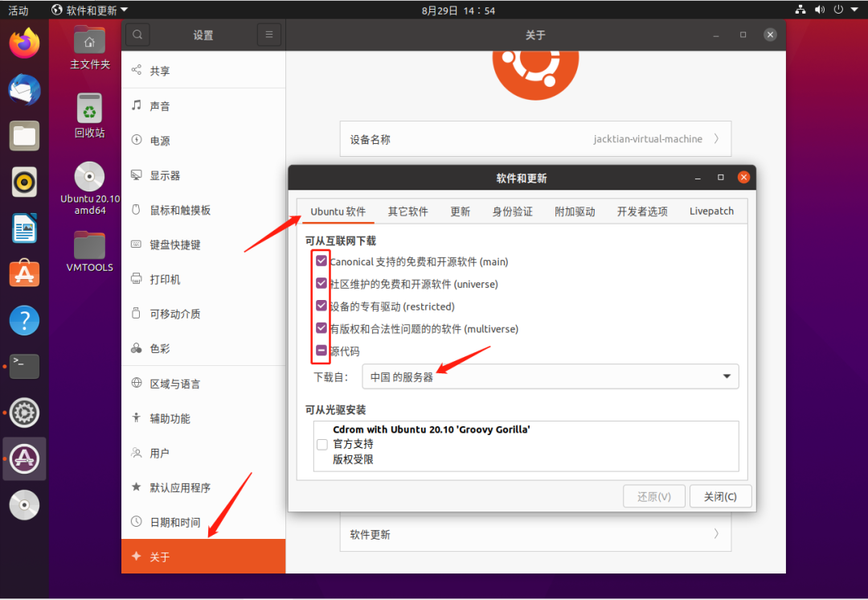Toggle the Canonical main software checkbox

321,261
